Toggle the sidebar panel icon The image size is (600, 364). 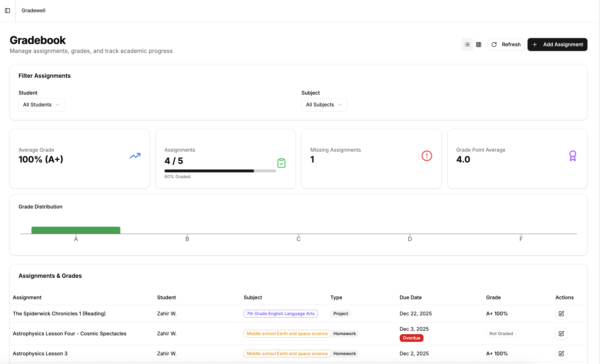[7, 11]
